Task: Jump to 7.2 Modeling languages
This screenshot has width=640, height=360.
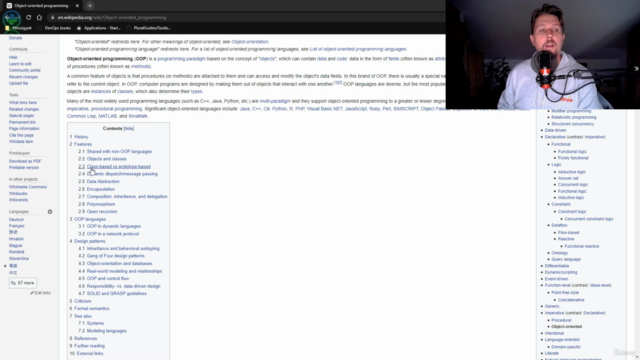Action: tap(102, 331)
